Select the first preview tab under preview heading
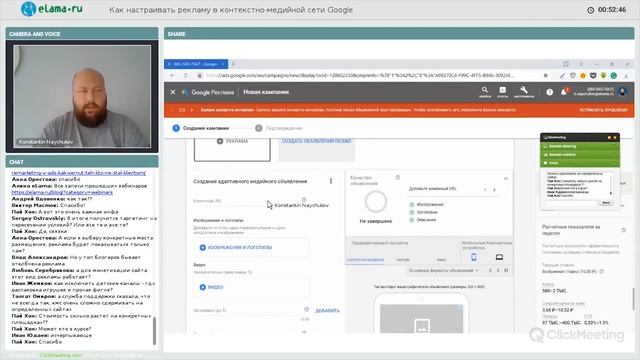Image resolution: width=640 pixels, height=360 pixels. [x=365, y=260]
